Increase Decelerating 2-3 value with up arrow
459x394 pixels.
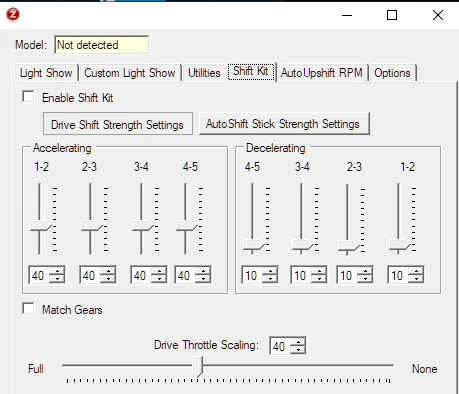tap(366, 271)
